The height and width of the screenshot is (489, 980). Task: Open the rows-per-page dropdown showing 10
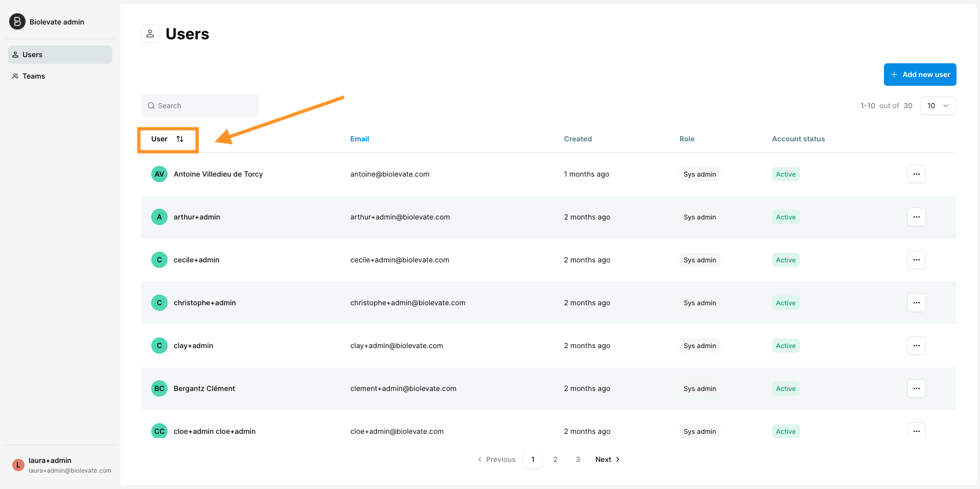pos(938,106)
